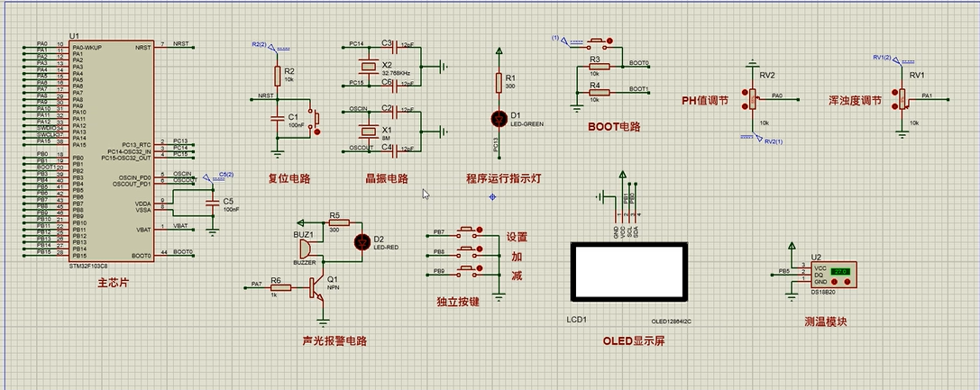Select crystal X2 32.768KHz
Viewport: 980px width, 390px height.
click(369, 65)
